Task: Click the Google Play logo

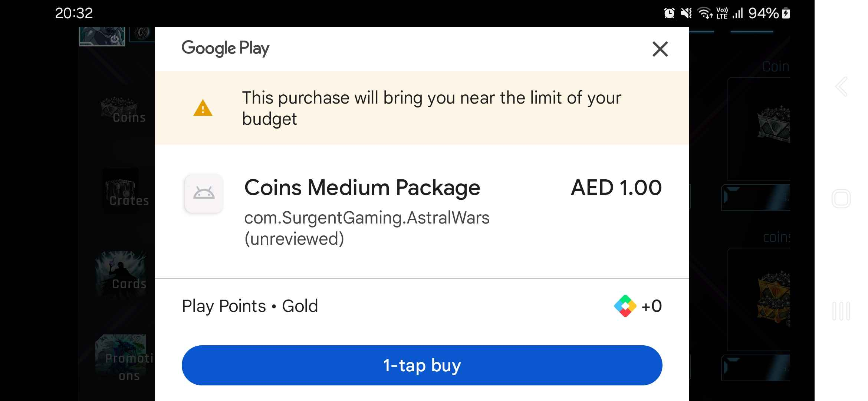Action: 225,49
